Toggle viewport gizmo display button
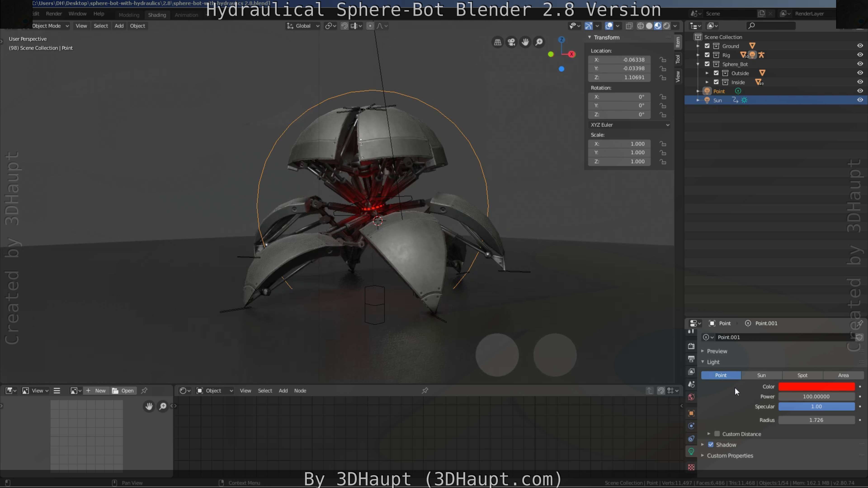The width and height of the screenshot is (868, 488). point(588,26)
